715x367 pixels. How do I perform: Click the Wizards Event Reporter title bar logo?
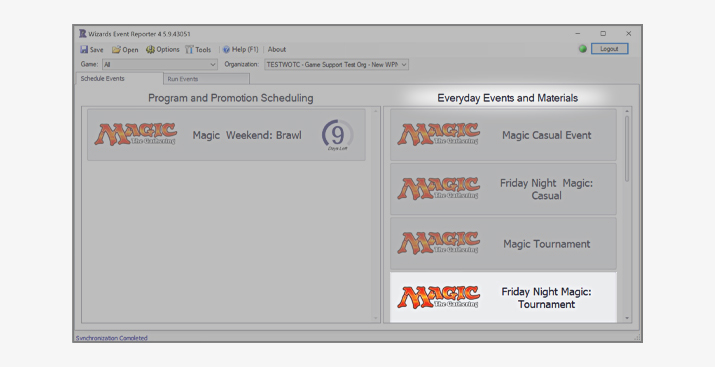click(83, 33)
